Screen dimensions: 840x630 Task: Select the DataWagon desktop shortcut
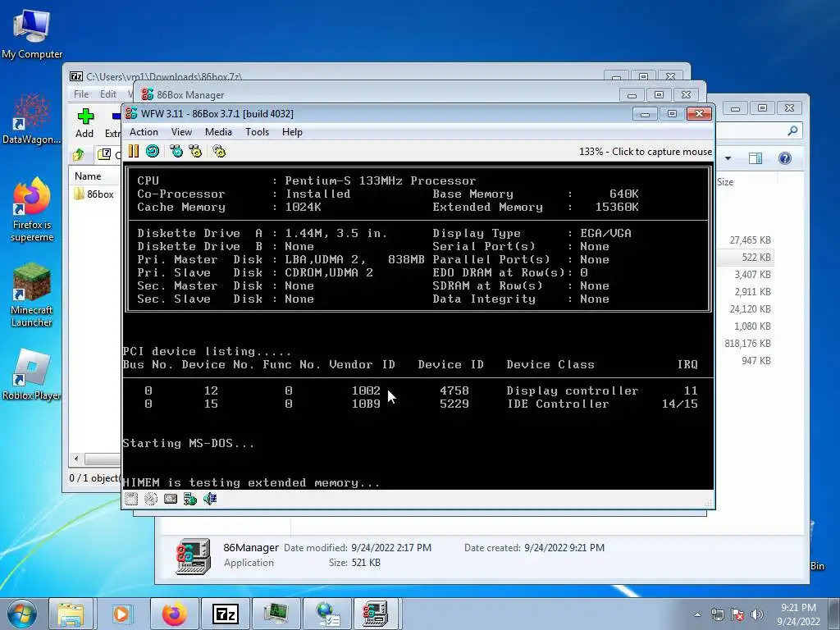coord(32,119)
